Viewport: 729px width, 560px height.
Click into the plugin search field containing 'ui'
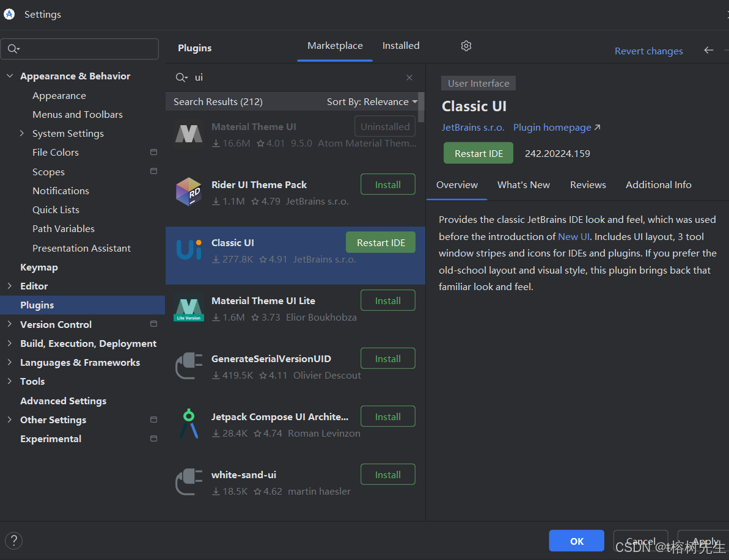[295, 78]
